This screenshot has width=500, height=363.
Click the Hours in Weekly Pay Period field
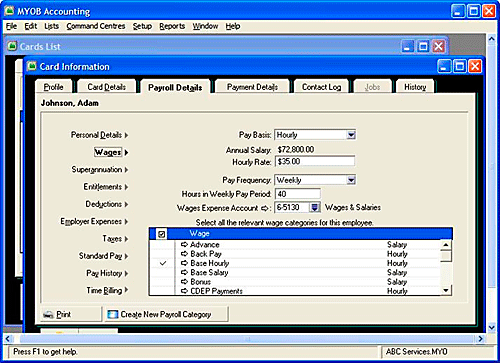(298, 194)
